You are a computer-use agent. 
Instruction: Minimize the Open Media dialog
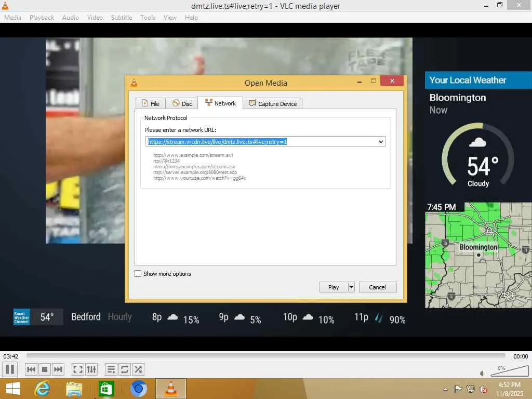[360, 81]
